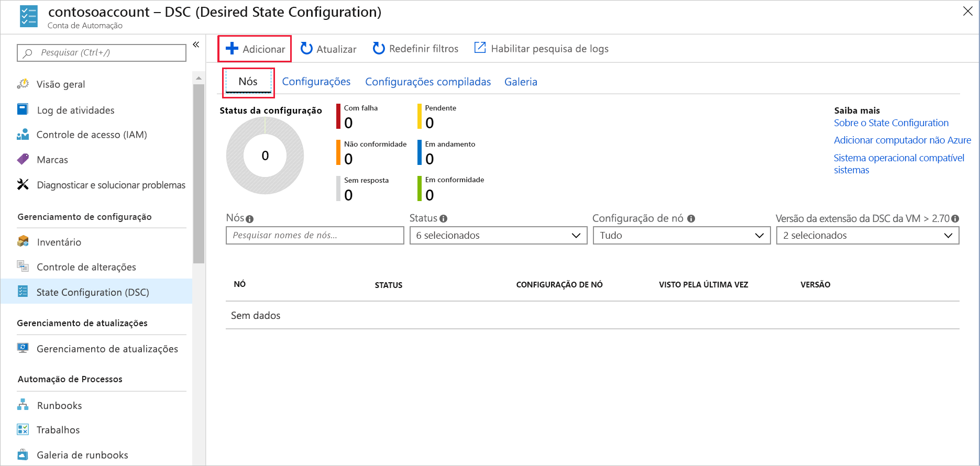The image size is (980, 466).
Task: Switch to the Configurações tab
Action: coord(316,82)
